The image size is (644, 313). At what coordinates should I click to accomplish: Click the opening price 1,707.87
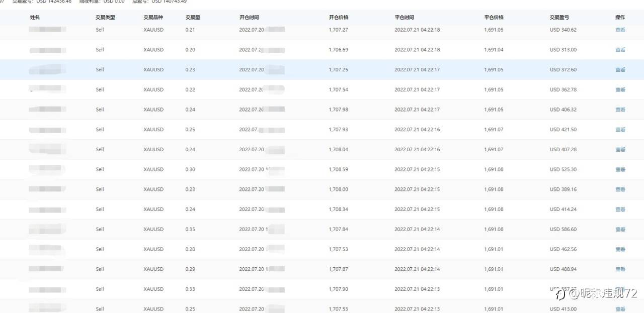[x=338, y=269]
